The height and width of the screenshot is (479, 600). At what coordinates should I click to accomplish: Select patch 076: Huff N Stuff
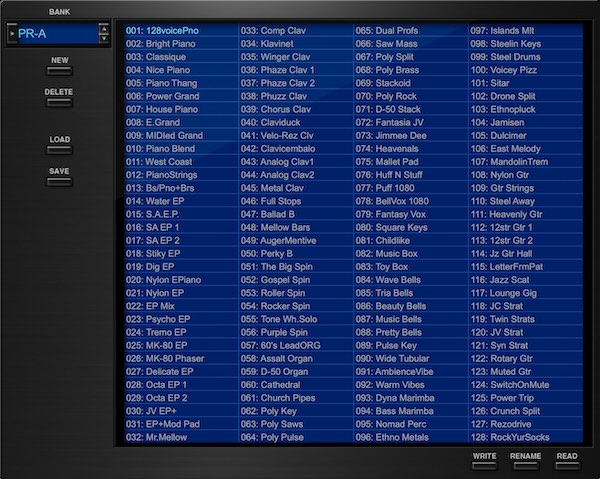pos(411,175)
